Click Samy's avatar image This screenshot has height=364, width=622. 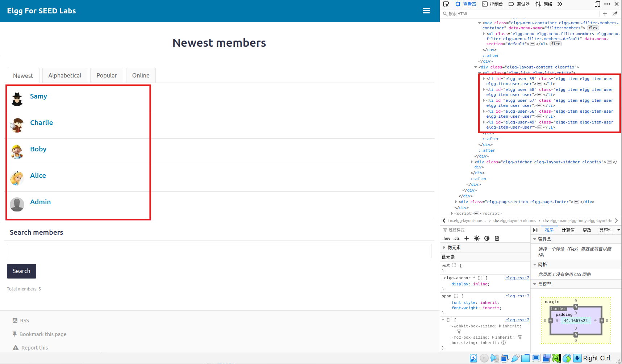pyautogui.click(x=17, y=99)
